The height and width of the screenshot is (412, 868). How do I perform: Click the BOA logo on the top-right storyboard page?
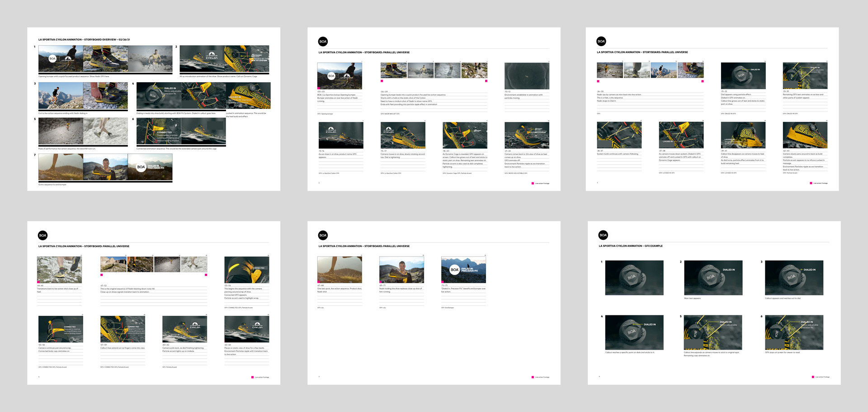(x=601, y=41)
